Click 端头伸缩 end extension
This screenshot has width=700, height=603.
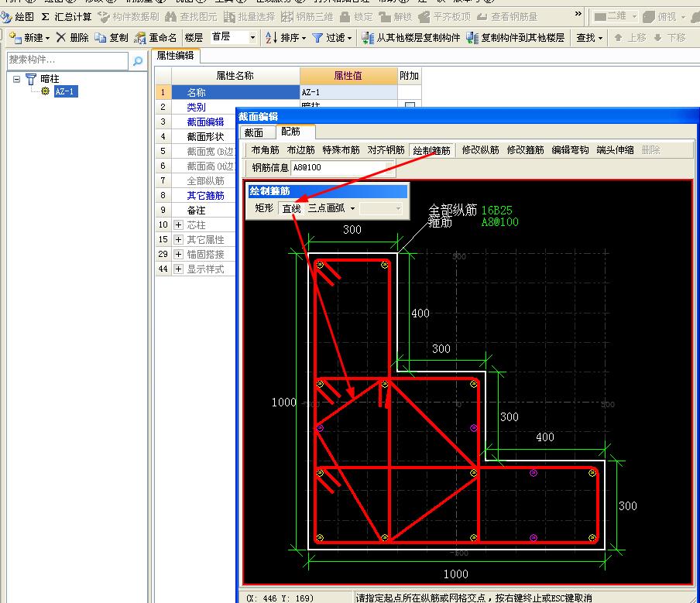click(615, 150)
